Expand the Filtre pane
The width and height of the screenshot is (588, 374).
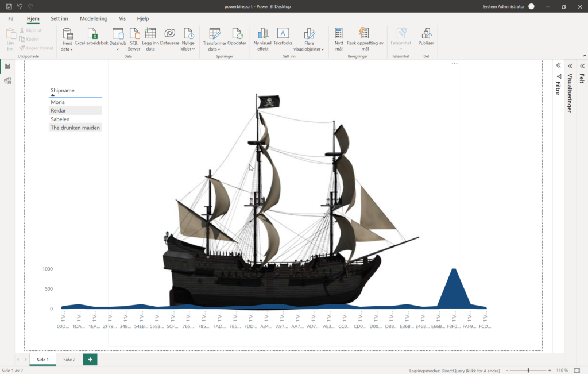pyautogui.click(x=558, y=65)
